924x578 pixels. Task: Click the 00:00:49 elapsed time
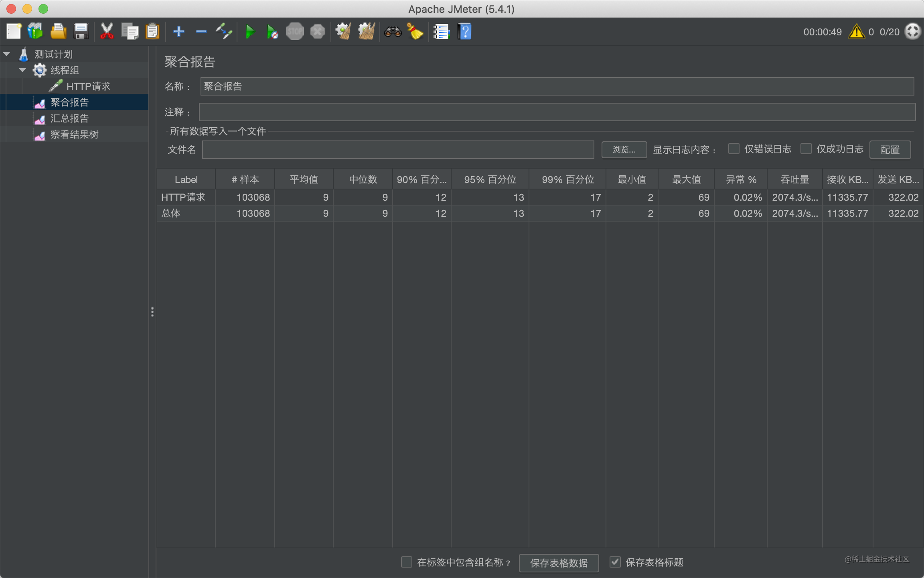tap(823, 32)
